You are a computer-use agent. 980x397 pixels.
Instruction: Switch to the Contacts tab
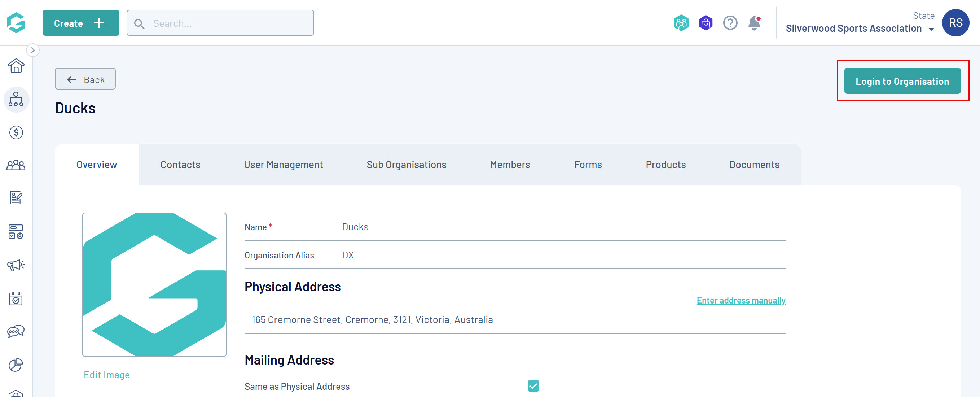(180, 165)
